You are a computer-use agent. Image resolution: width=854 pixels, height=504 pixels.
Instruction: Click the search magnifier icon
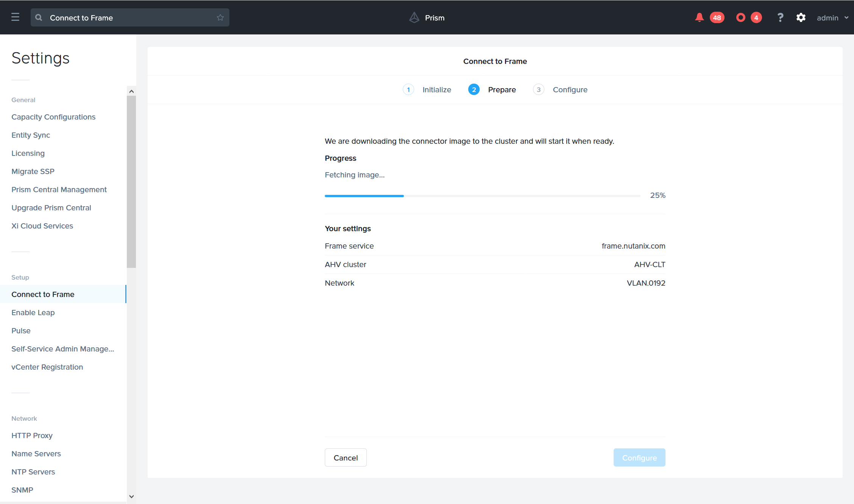pos(39,17)
